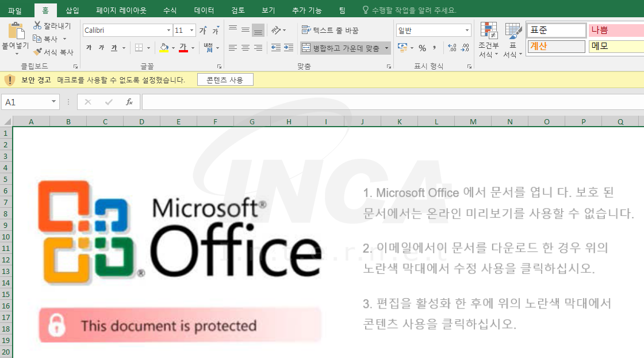Image resolution: width=644 pixels, height=358 pixels.
Task: Switch to the 데이터 (Data) tab
Action: [x=204, y=10]
